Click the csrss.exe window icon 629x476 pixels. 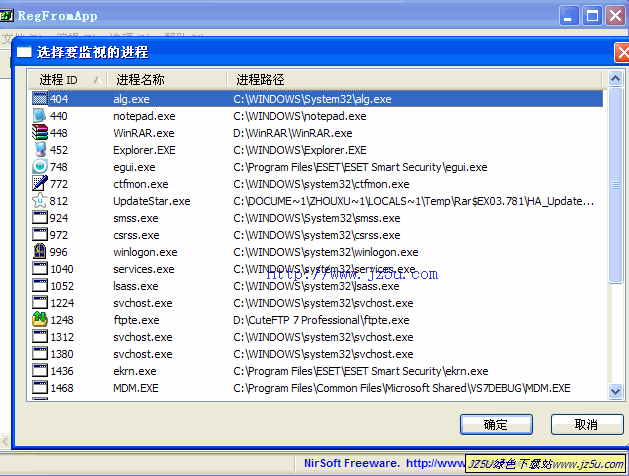pyautogui.click(x=40, y=235)
